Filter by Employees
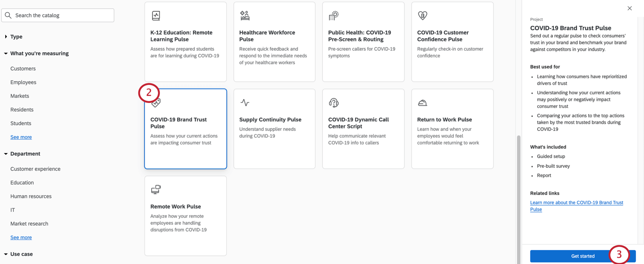 (x=23, y=82)
